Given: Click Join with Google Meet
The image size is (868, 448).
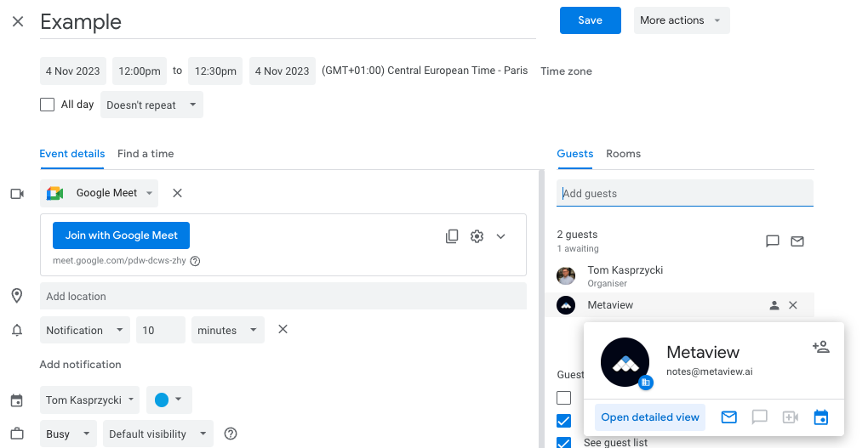Looking at the screenshot, I should pyautogui.click(x=121, y=235).
